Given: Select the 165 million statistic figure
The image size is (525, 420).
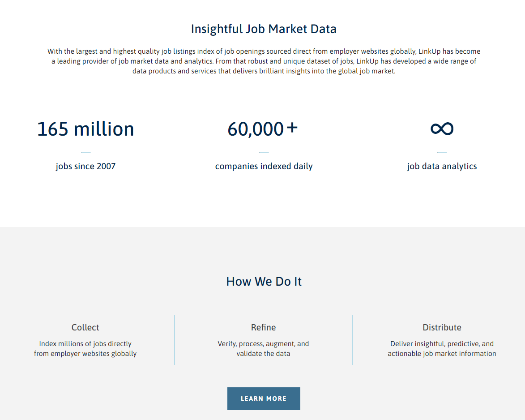Looking at the screenshot, I should [85, 129].
